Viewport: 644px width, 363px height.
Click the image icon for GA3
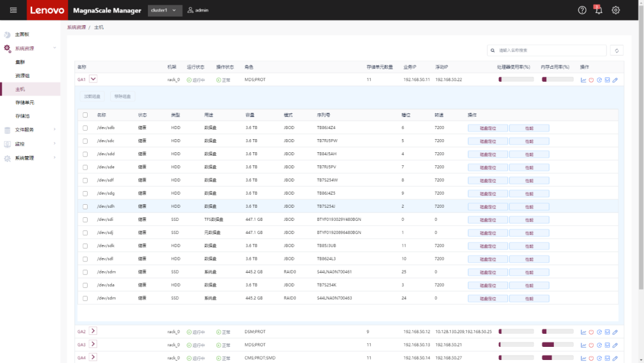(x=607, y=345)
